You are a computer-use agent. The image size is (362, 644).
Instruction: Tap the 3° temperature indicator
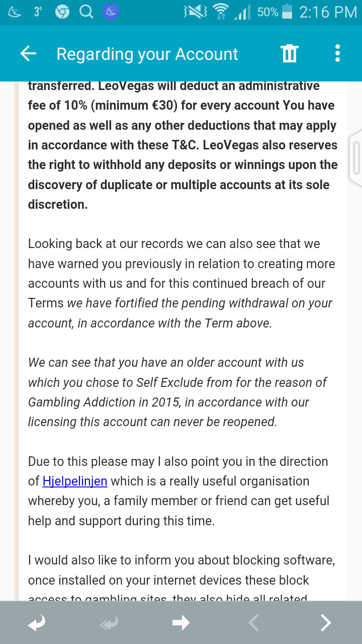tap(38, 12)
